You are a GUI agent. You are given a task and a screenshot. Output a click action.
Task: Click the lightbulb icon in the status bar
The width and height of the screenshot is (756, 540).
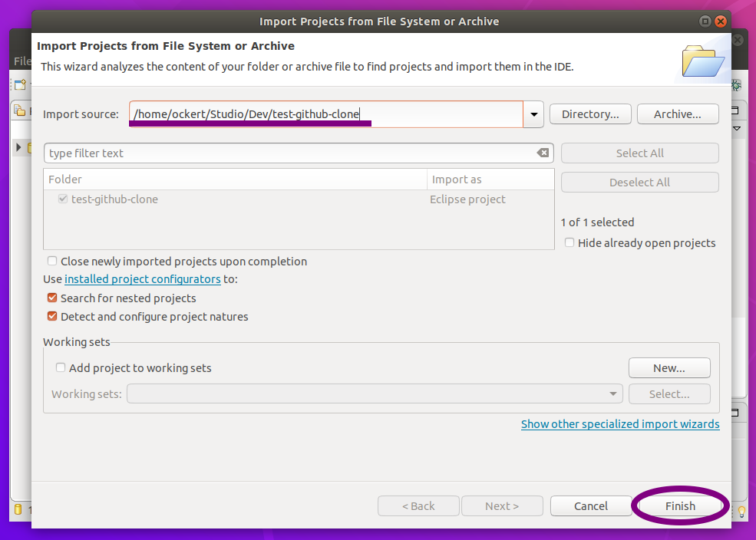click(x=742, y=512)
